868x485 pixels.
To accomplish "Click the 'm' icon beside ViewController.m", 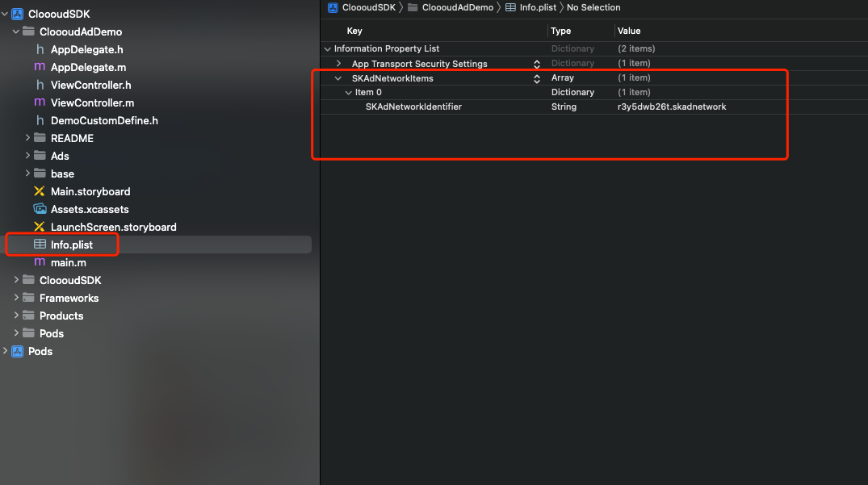I will pyautogui.click(x=40, y=102).
